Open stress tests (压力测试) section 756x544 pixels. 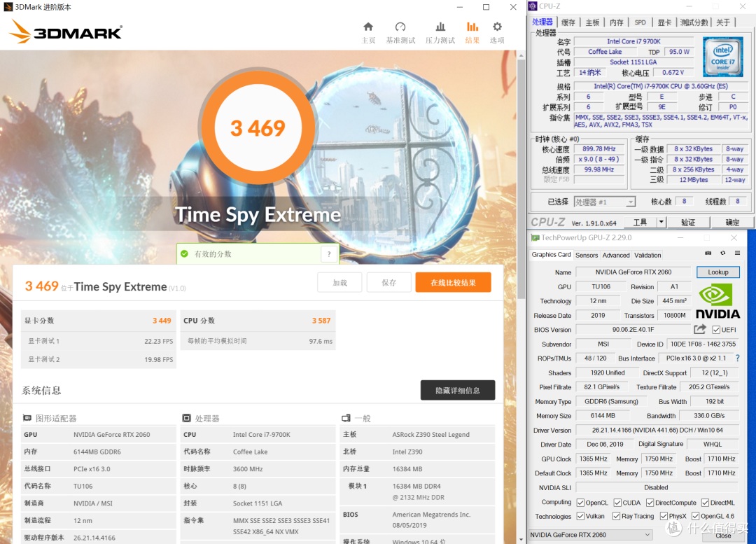[x=440, y=33]
